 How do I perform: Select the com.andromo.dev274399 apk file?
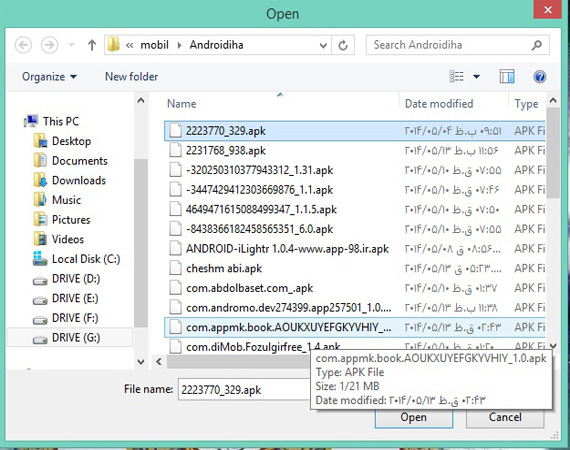(355, 308)
